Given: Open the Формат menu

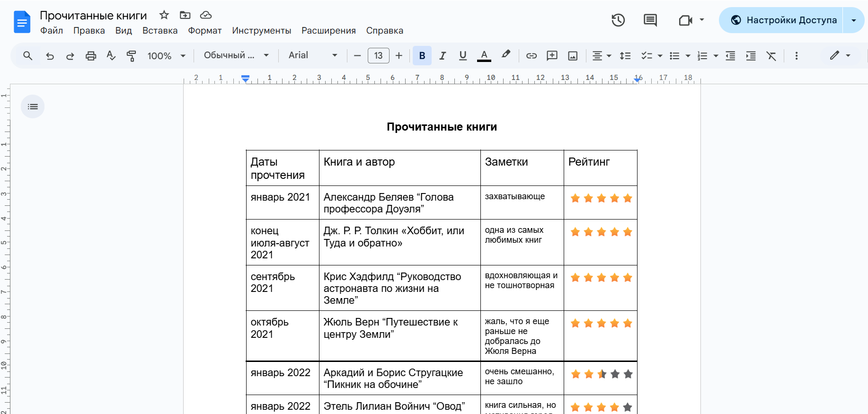Looking at the screenshot, I should click(205, 31).
